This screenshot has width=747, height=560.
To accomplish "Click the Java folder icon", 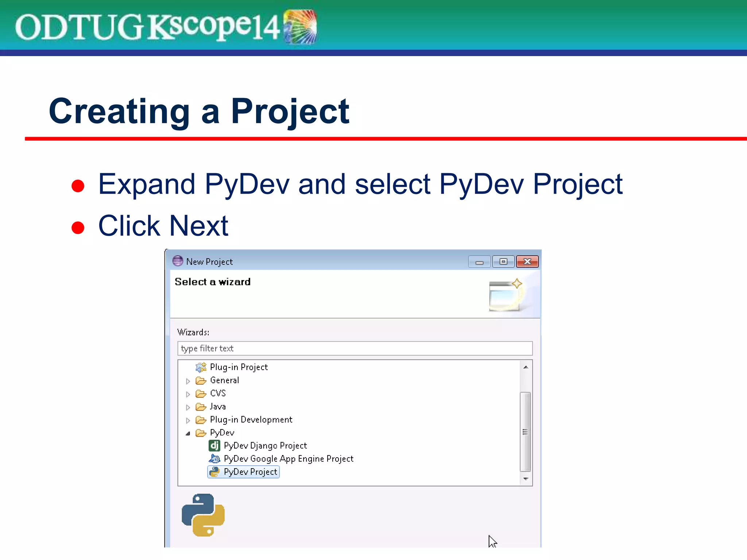I will (201, 407).
